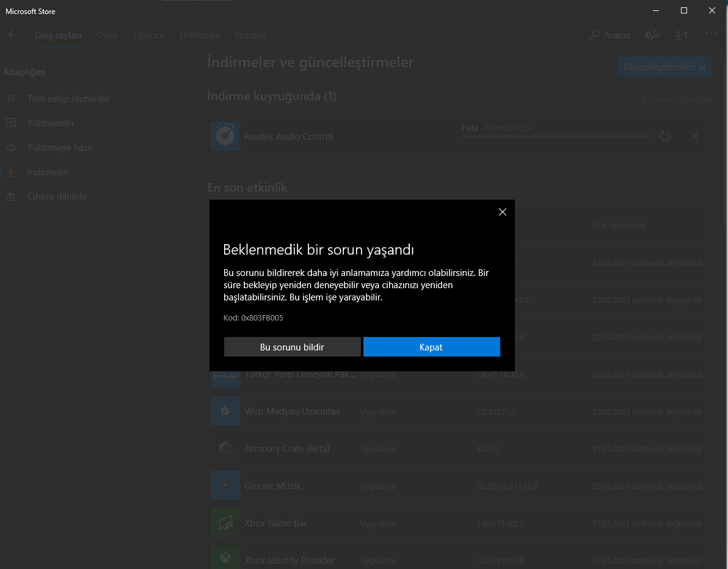Select 'Yüklenenler' in the sidebar

point(51,123)
